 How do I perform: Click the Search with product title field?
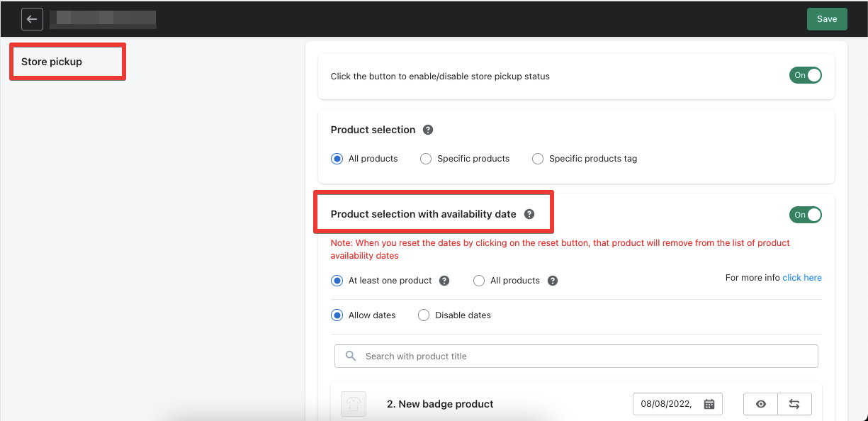[576, 356]
